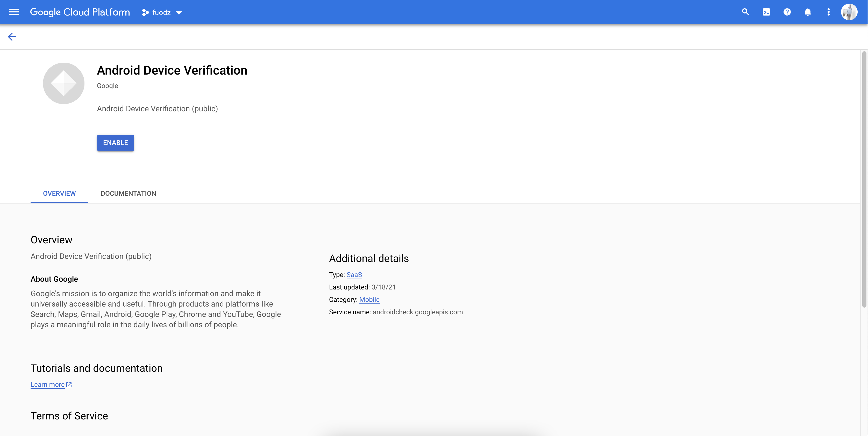The height and width of the screenshot is (436, 868).
Task: Click the search magnifier icon
Action: point(745,12)
